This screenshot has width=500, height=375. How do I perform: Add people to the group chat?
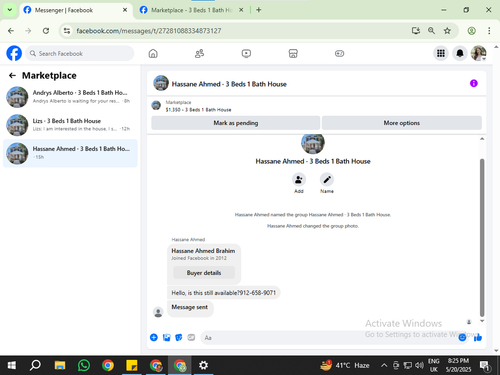click(x=299, y=180)
